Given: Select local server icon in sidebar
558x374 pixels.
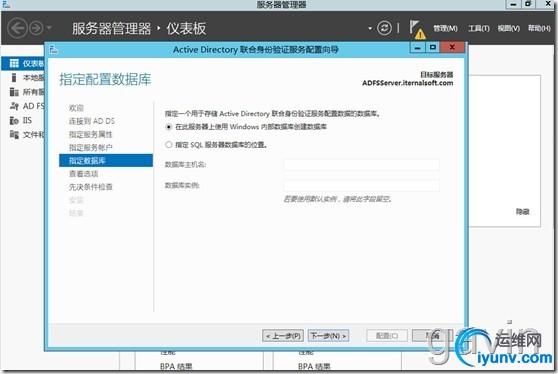Looking at the screenshot, I should 14,78.
